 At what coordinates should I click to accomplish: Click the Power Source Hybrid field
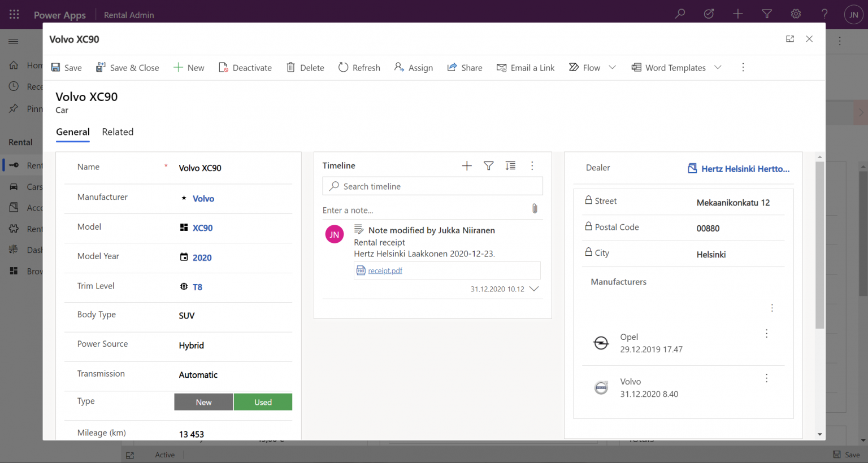coord(234,346)
